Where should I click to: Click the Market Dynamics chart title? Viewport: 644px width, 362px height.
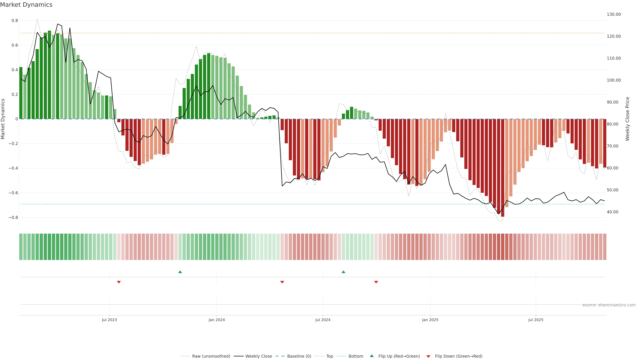coord(26,5)
